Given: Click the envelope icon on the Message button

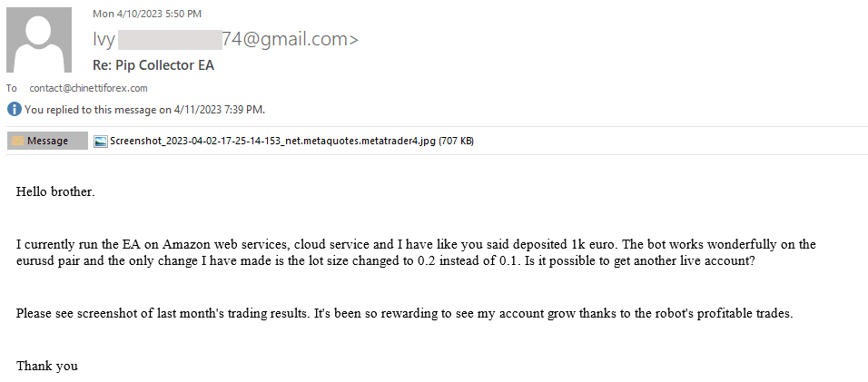Looking at the screenshot, I should pyautogui.click(x=17, y=142).
